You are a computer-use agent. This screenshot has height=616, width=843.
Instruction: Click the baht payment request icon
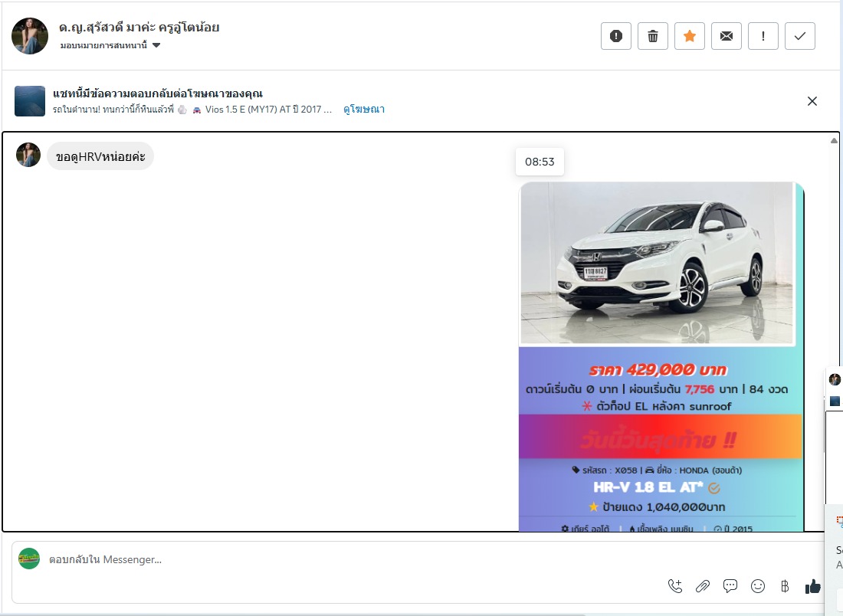tap(785, 586)
